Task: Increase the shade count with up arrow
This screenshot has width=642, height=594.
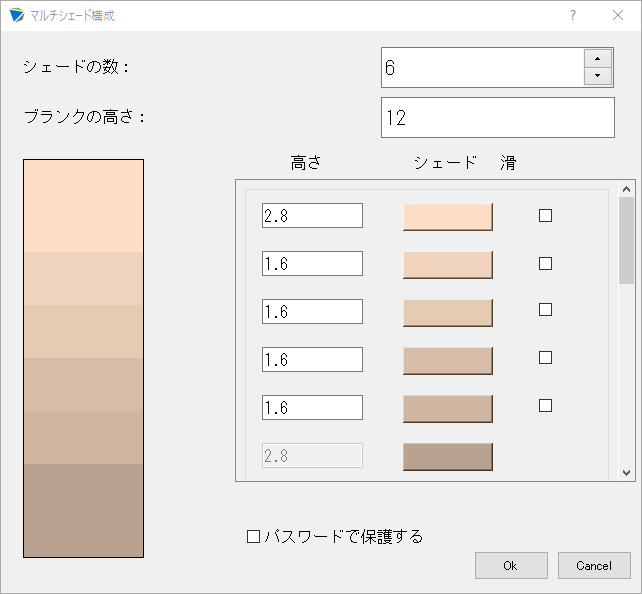Action: tap(597, 59)
